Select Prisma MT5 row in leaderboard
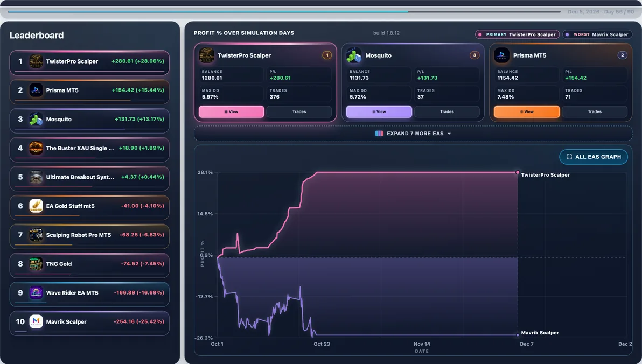The width and height of the screenshot is (642, 364). 89,92
